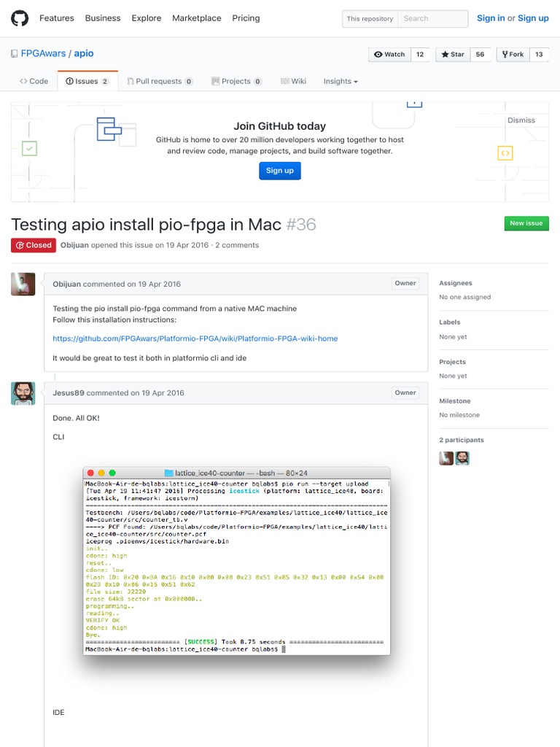The height and width of the screenshot is (747, 560).
Task: Click the Assignees sidebar heading
Action: (x=456, y=283)
